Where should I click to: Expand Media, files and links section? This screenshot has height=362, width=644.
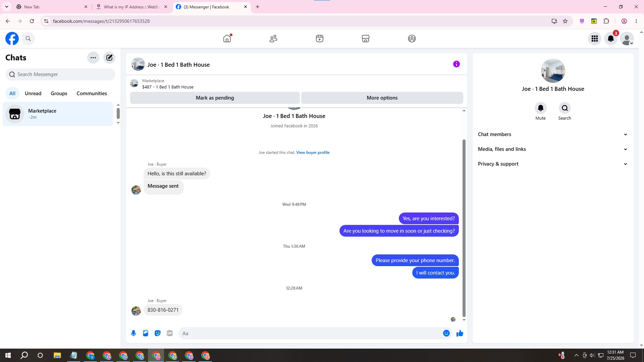(553, 149)
